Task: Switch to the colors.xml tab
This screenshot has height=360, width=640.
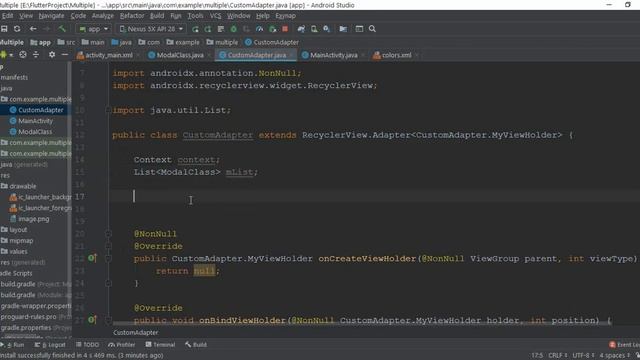Action: click(396, 55)
